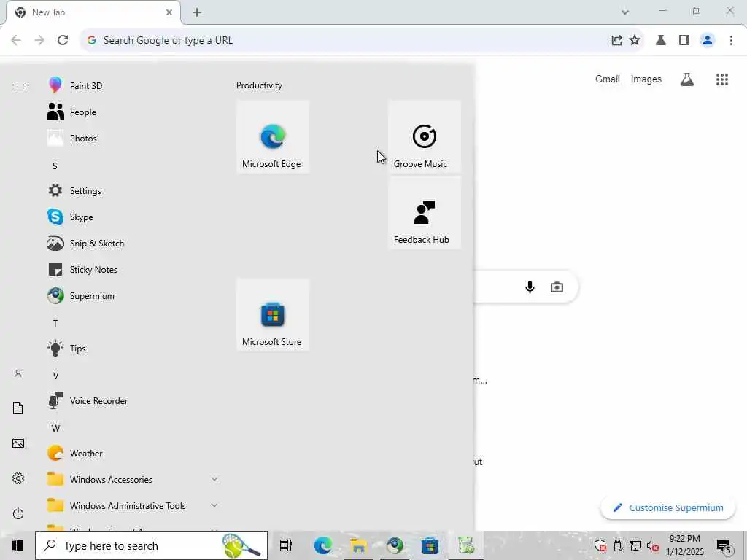Viewport: 747px width, 560px height.
Task: Open the Google apps grid
Action: click(722, 79)
